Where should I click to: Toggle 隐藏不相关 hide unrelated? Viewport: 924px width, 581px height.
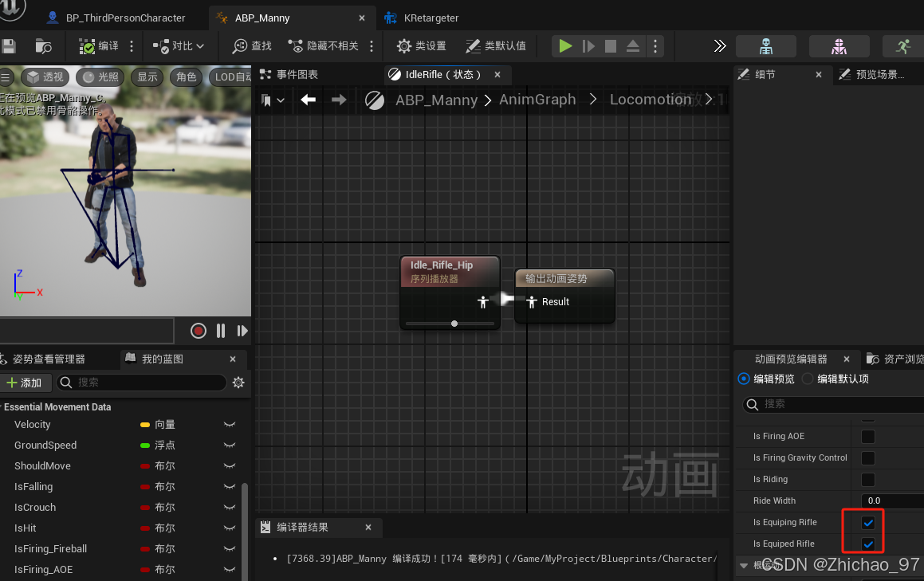coord(323,46)
